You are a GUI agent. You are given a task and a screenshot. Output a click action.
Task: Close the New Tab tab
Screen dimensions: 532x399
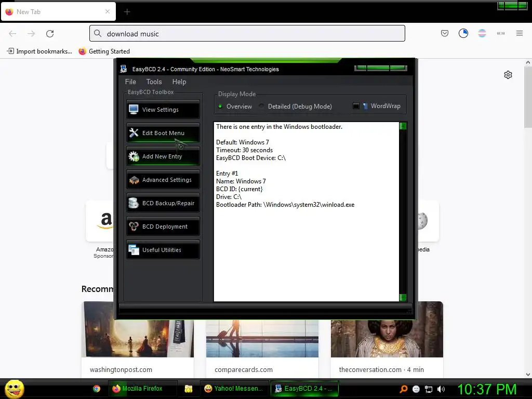(107, 11)
